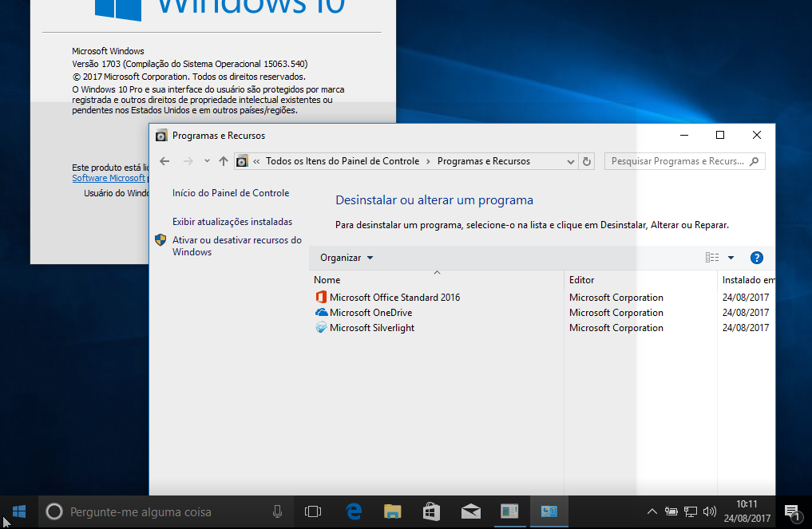Click the Silverlight icon
This screenshot has width=812, height=529.
(x=321, y=328)
